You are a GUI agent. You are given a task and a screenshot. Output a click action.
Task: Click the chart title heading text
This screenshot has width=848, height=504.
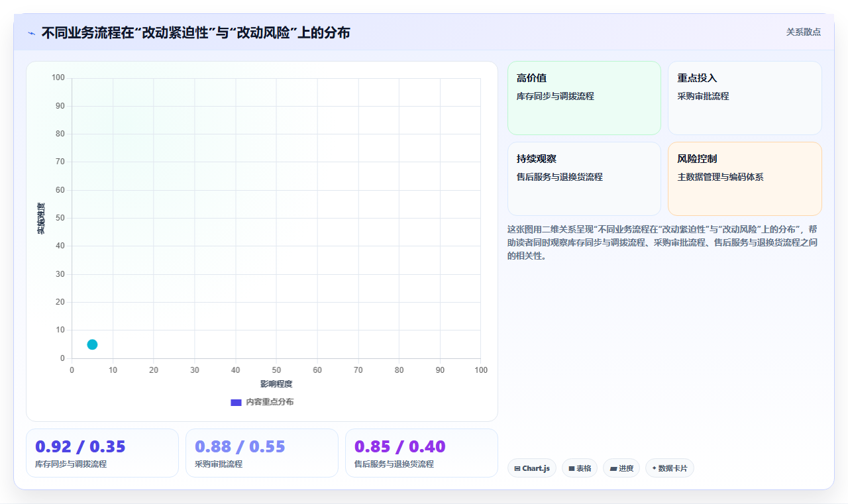[195, 32]
